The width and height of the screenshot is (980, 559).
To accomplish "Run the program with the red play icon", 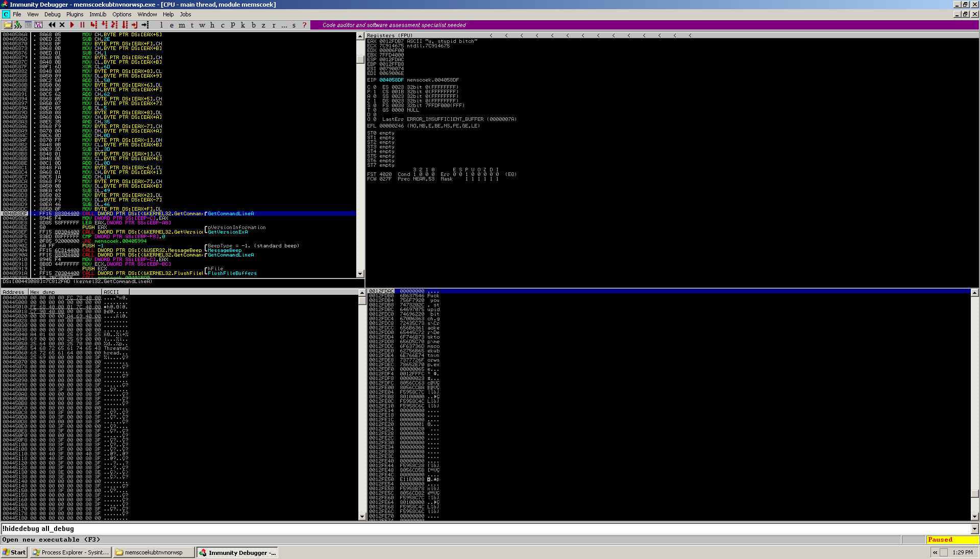I will tap(72, 25).
